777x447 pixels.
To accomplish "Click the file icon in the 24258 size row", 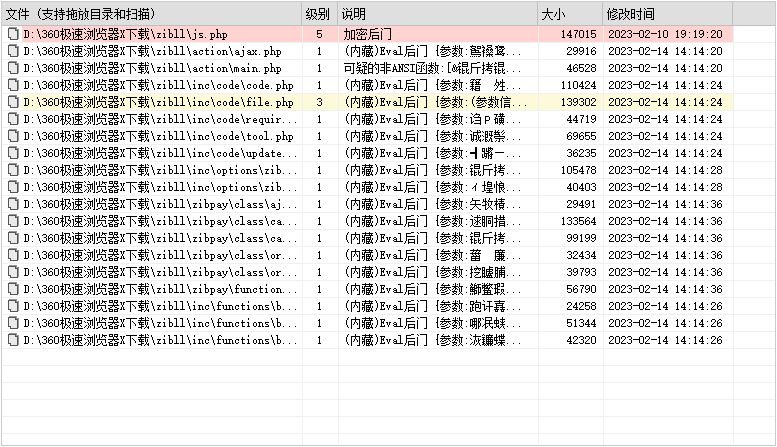I will 13,306.
